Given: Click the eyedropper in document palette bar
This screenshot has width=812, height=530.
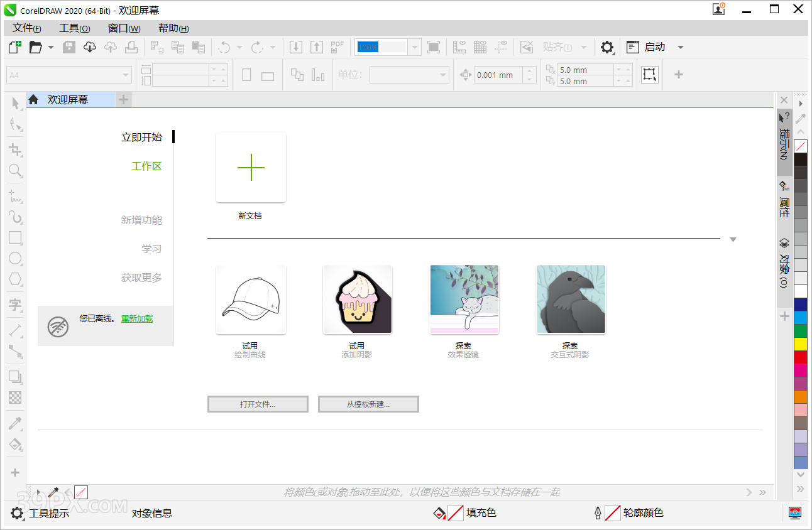Looking at the screenshot, I should pyautogui.click(x=53, y=492).
